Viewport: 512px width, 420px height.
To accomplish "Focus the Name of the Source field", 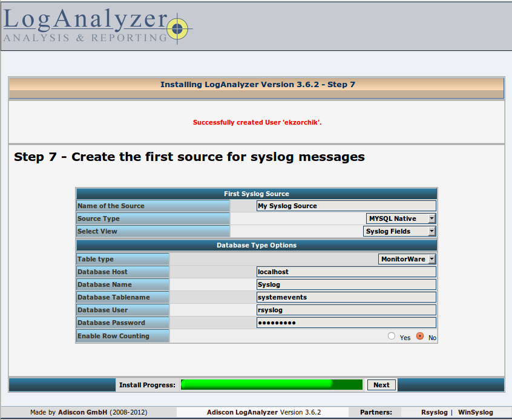I will 346,206.
